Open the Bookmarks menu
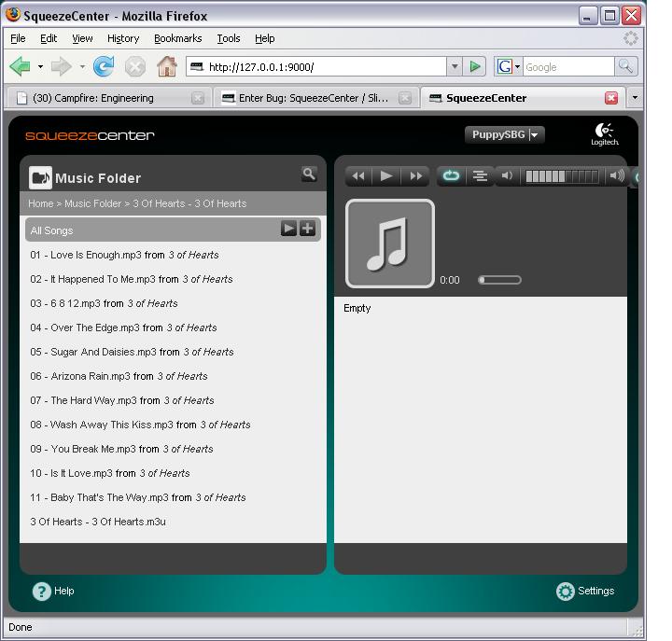The height and width of the screenshot is (641, 672). pos(177,38)
